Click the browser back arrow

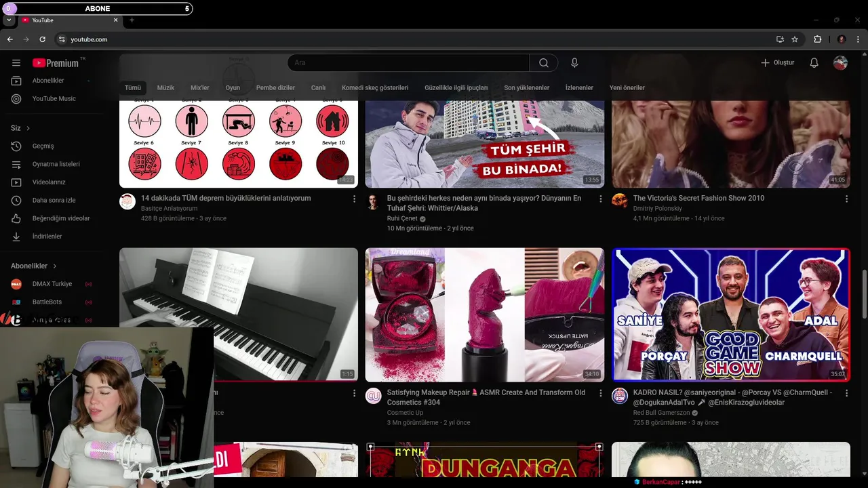[x=10, y=39]
